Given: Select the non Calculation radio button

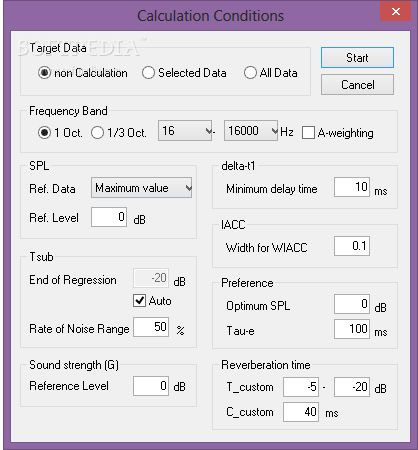Looking at the screenshot, I should (x=82, y=73).
